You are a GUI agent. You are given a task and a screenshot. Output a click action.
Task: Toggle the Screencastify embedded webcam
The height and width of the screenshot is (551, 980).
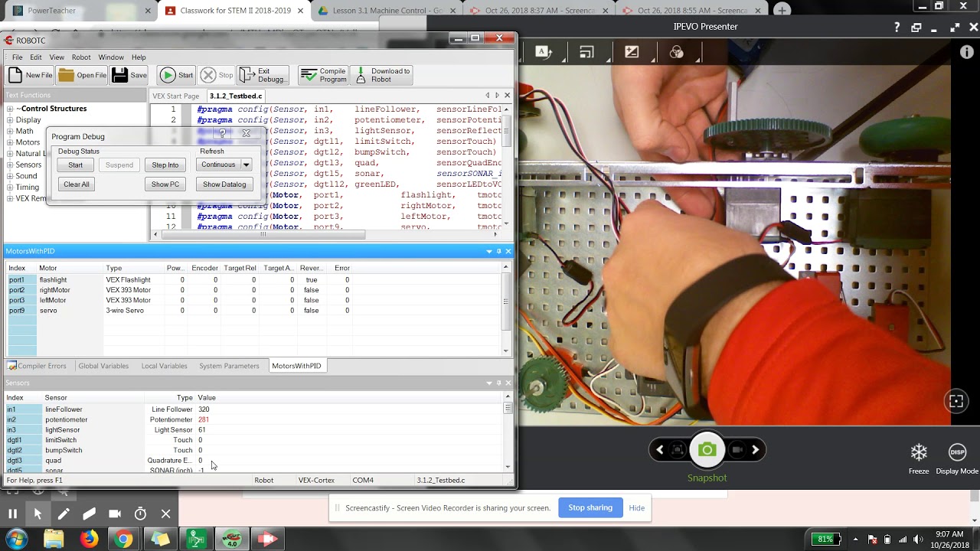115,514
